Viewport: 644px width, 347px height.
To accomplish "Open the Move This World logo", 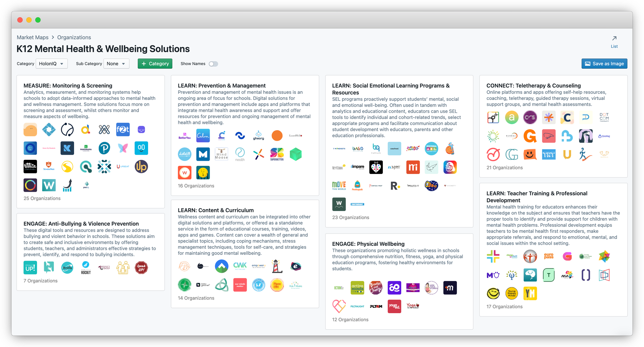I will pyautogui.click(x=339, y=186).
